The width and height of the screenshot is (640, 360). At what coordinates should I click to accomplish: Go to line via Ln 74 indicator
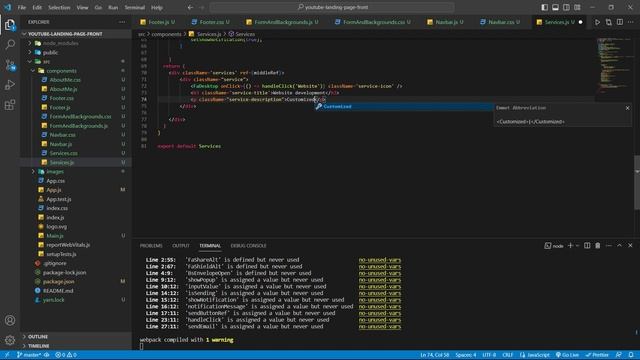[x=435, y=355]
